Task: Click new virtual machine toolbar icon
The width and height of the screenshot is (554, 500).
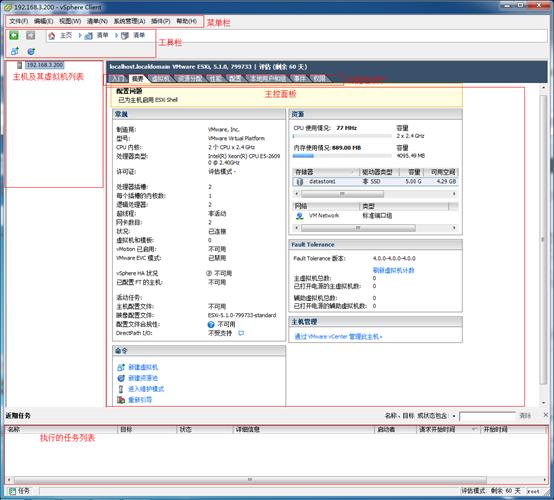Action: (14, 51)
